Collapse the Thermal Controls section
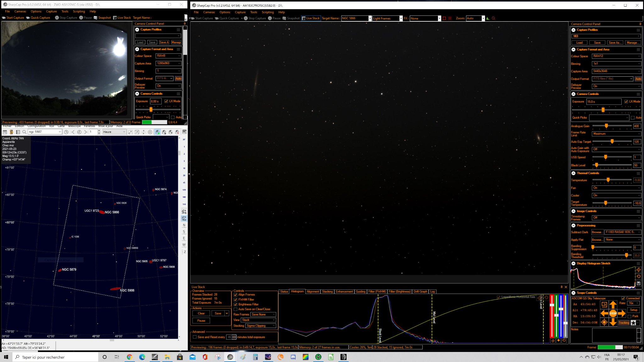644x362 pixels. [574, 173]
